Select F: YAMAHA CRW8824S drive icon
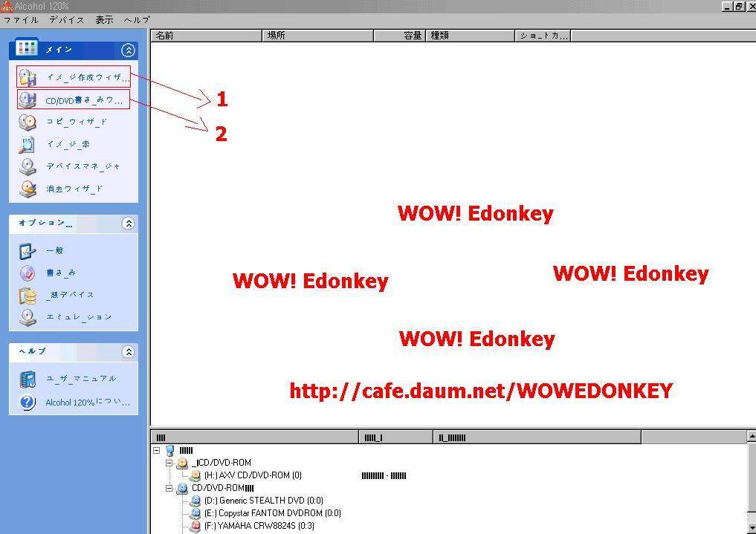The height and width of the screenshot is (534, 756). pos(195,526)
